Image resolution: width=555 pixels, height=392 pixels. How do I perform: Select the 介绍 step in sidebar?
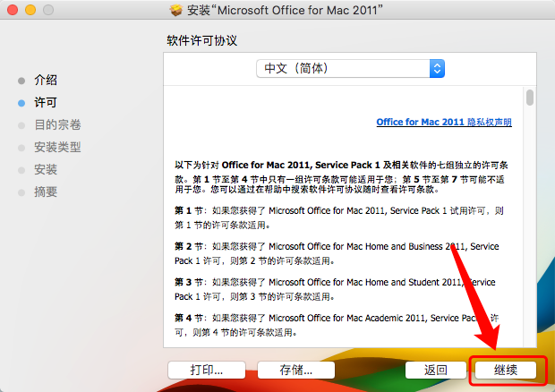(x=46, y=80)
